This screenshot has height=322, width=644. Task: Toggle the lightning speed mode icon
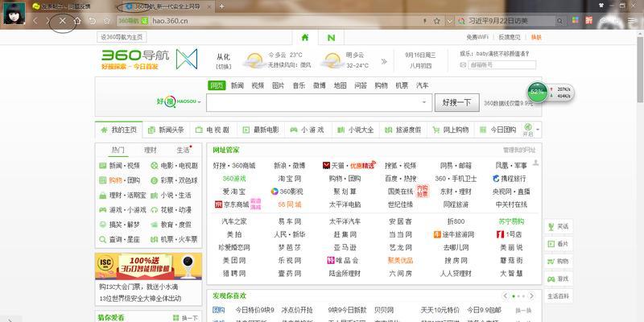click(x=425, y=21)
